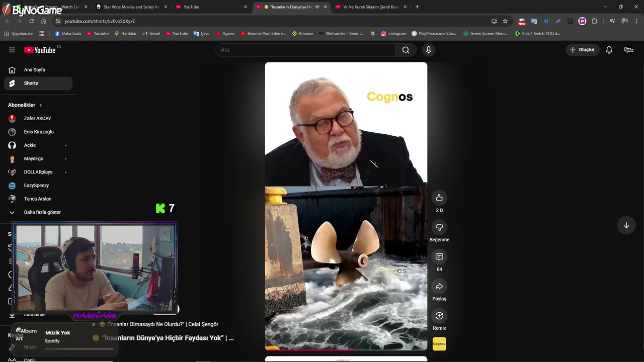Open DOLLARplays channel
Screen dimensions: 644x362
pyautogui.click(x=38, y=172)
